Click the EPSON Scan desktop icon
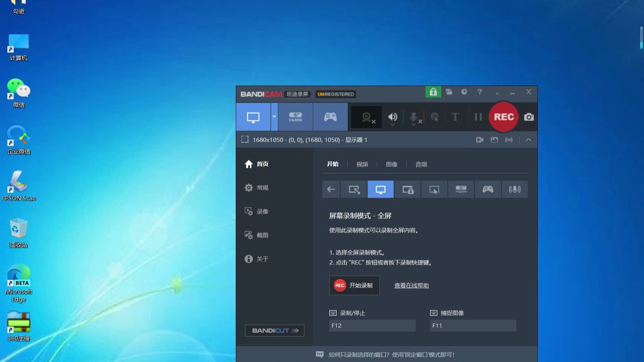The image size is (644, 362). tap(18, 186)
